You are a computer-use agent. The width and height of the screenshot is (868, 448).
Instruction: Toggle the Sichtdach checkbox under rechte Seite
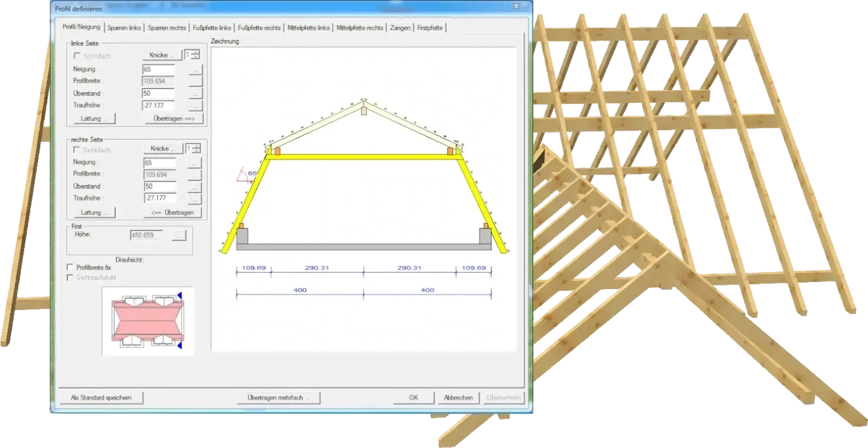(77, 150)
